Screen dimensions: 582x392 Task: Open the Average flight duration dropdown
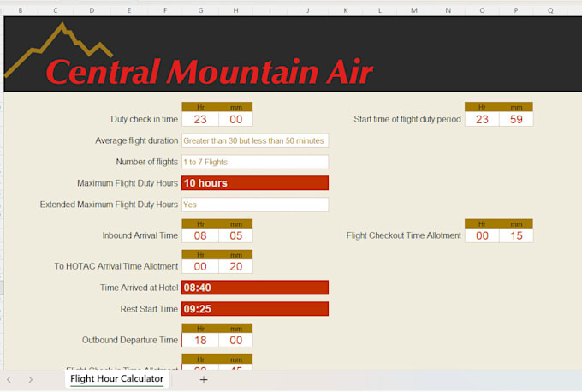[255, 140]
